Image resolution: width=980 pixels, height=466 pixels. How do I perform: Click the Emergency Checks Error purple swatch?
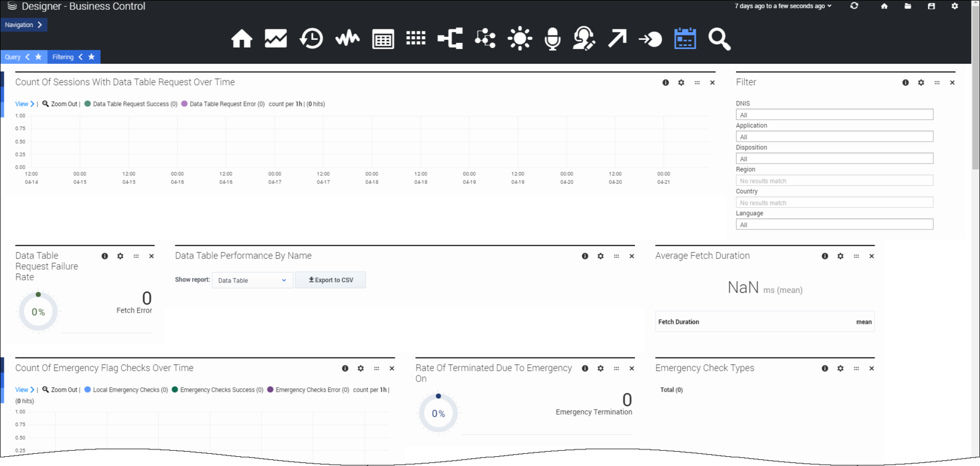click(270, 390)
